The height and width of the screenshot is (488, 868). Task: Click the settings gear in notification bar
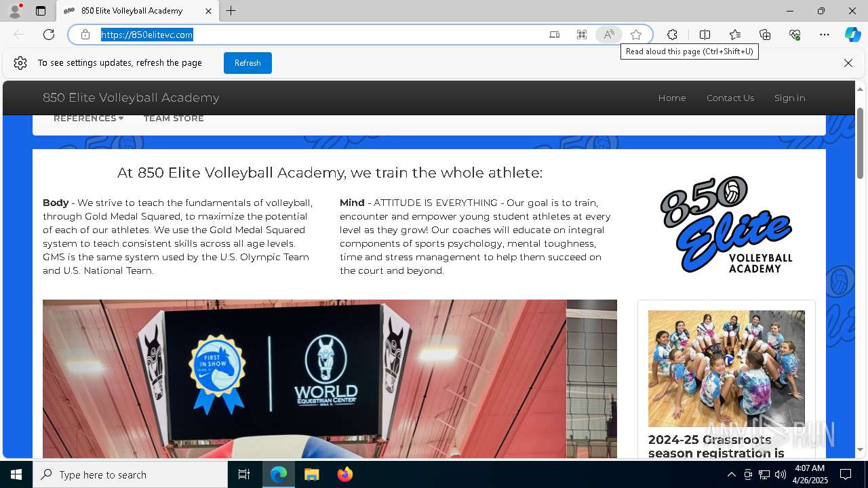pyautogui.click(x=20, y=63)
